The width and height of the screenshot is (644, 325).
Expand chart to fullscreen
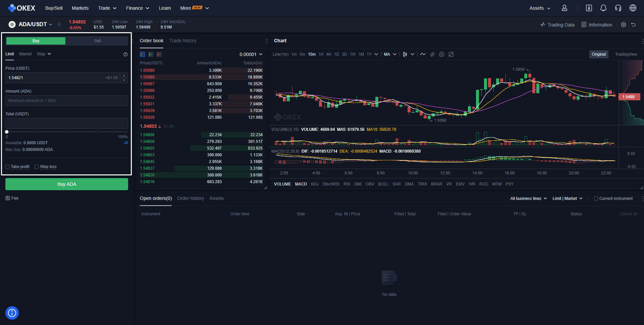pyautogui.click(x=451, y=54)
